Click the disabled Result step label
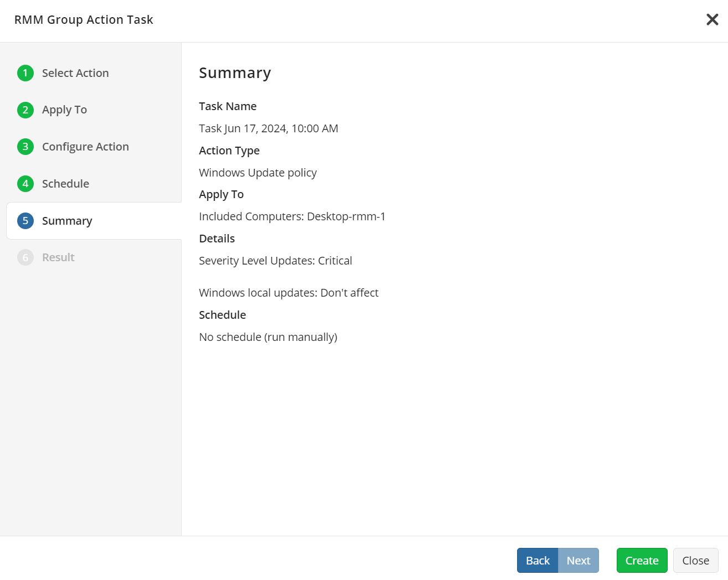Image resolution: width=728 pixels, height=580 pixels. click(58, 257)
